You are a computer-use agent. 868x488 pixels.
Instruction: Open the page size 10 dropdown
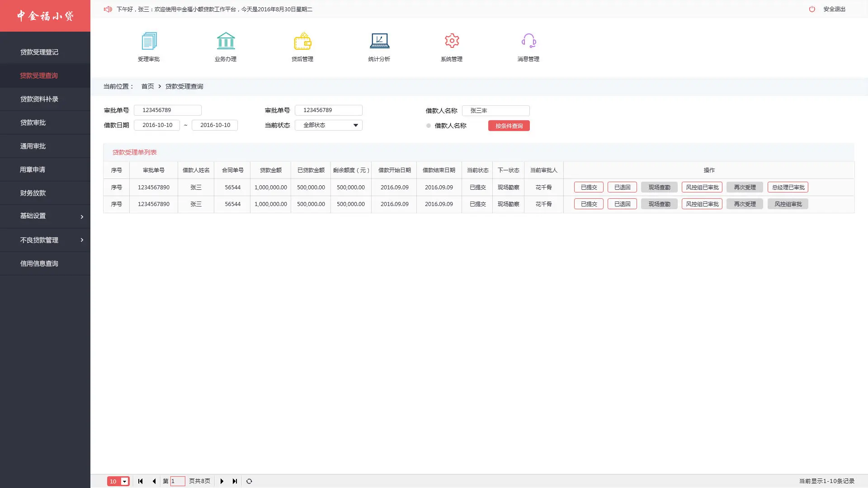(118, 481)
